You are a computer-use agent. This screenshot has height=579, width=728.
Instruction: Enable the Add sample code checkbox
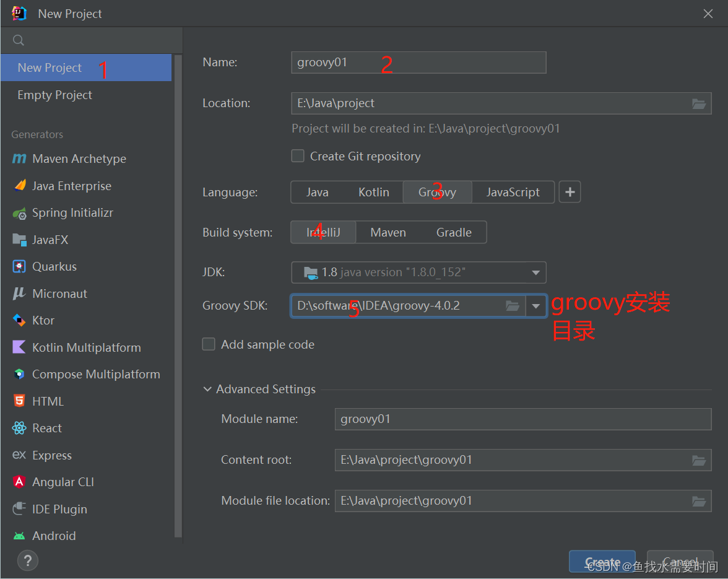[x=209, y=344]
